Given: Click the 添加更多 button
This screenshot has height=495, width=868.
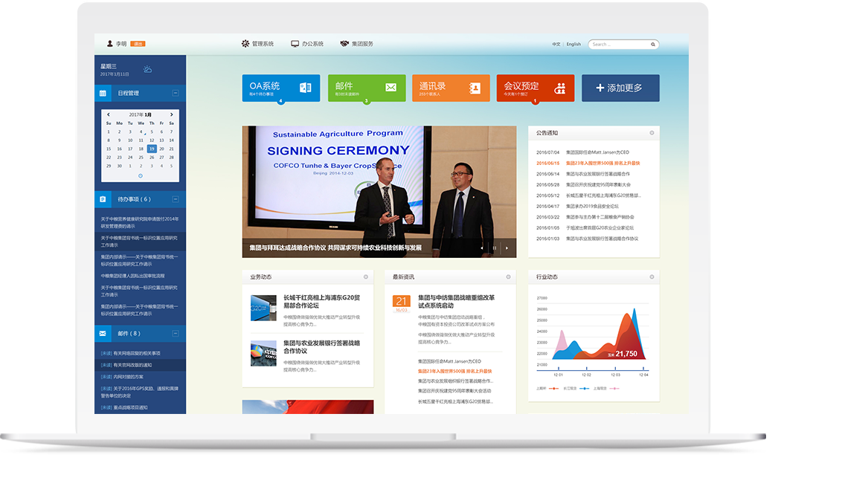Looking at the screenshot, I should click(620, 88).
